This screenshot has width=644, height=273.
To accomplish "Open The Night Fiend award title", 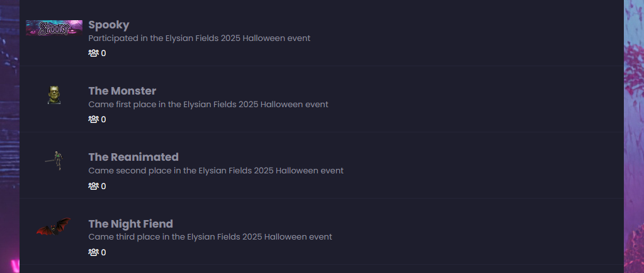I will tap(130, 224).
